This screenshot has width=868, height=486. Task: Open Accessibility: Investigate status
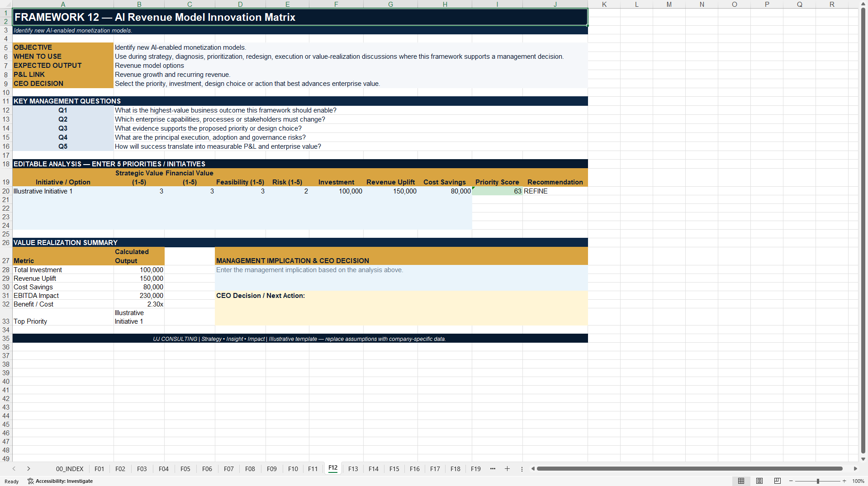click(x=60, y=481)
